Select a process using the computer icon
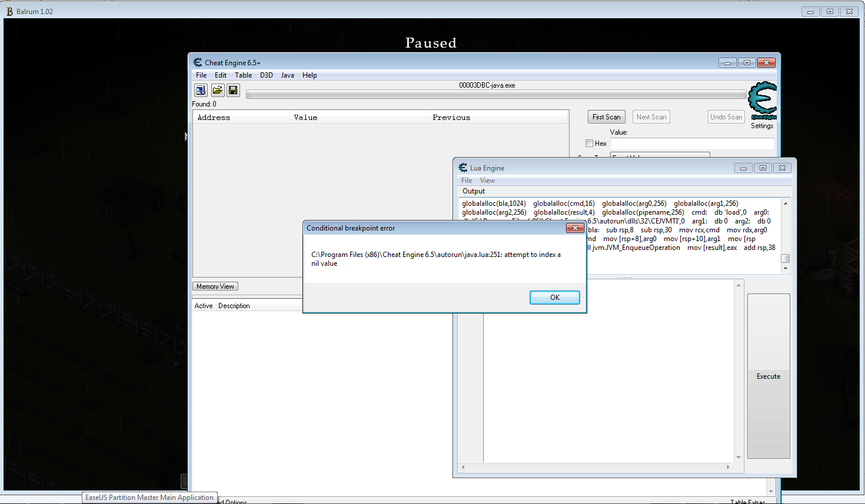Screen dimensions: 865x504 click(x=200, y=90)
